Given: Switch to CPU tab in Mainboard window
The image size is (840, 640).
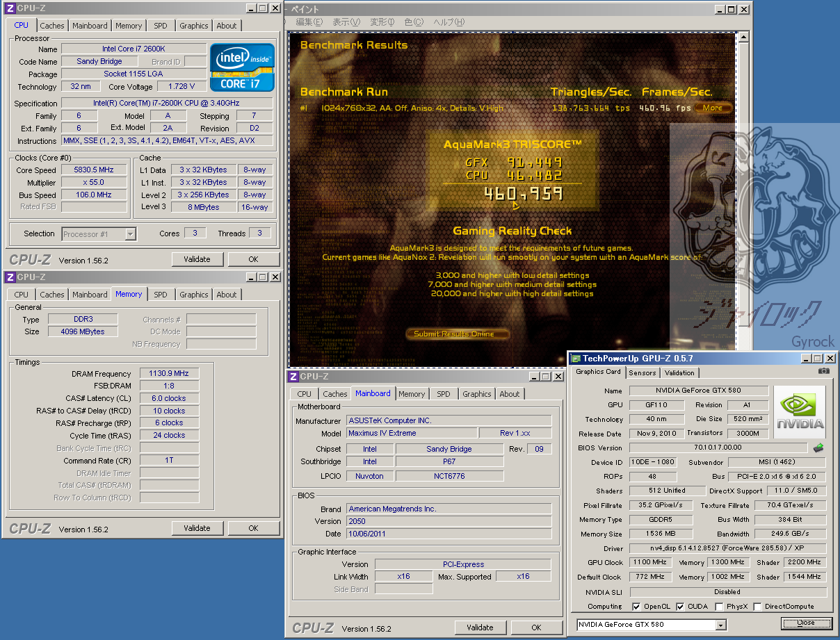Looking at the screenshot, I should coord(305,394).
